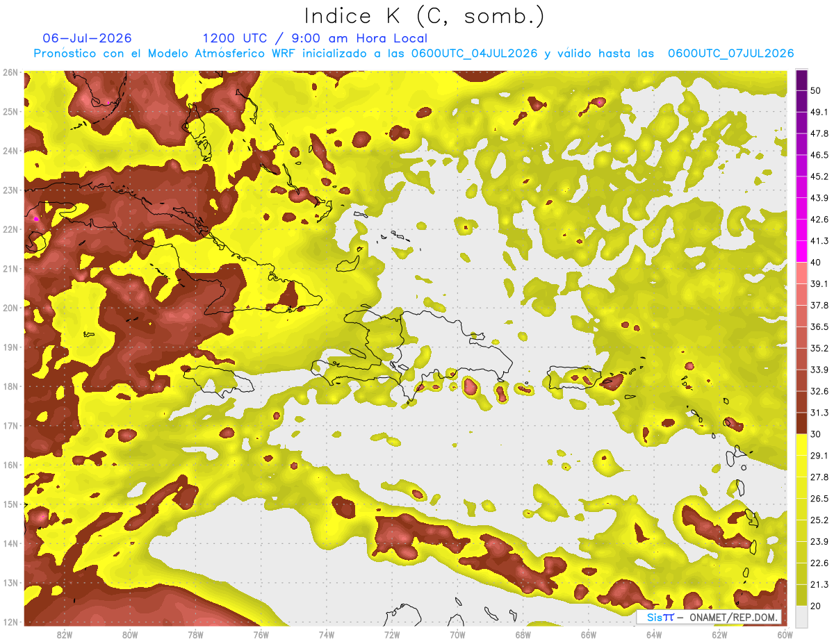This screenshot has height=644, width=834.
Task: Click the colorbar value "35.2"
Action: 819,348
